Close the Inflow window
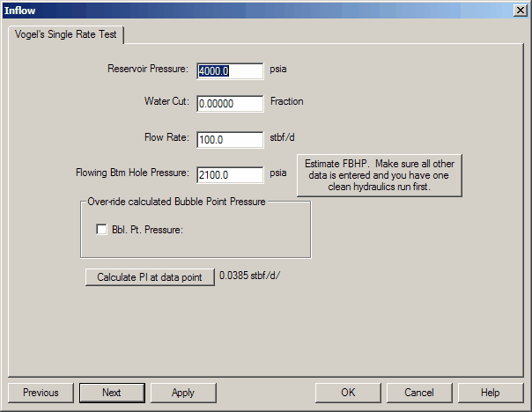Viewport: 532px width, 412px height. tap(521, 11)
